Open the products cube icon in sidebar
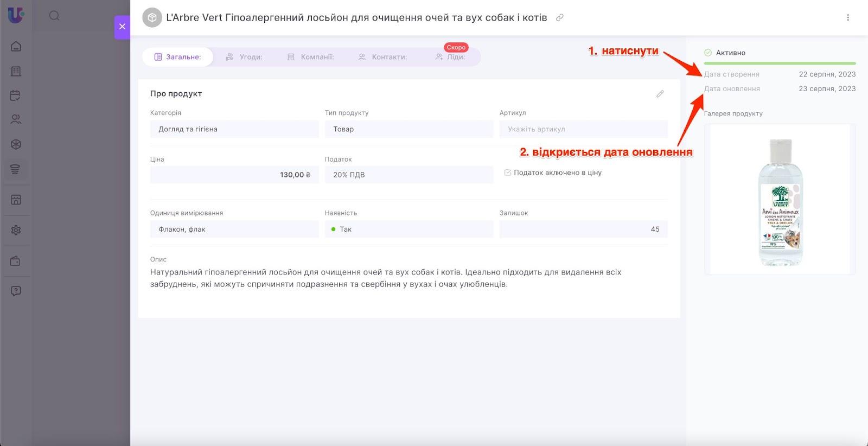This screenshot has width=868, height=446. [x=16, y=144]
